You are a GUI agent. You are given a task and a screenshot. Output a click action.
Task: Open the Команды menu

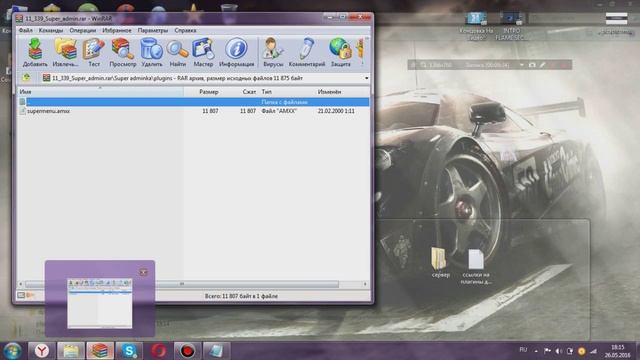51,30
